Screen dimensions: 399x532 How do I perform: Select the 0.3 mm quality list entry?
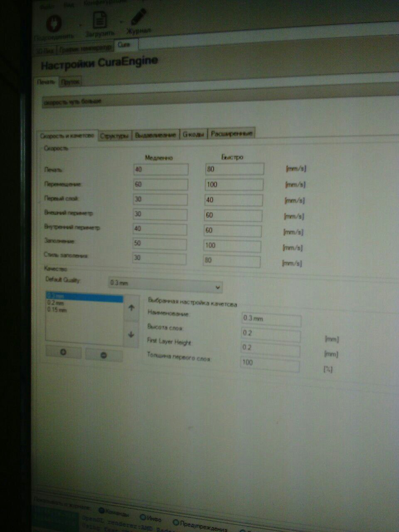click(x=85, y=297)
